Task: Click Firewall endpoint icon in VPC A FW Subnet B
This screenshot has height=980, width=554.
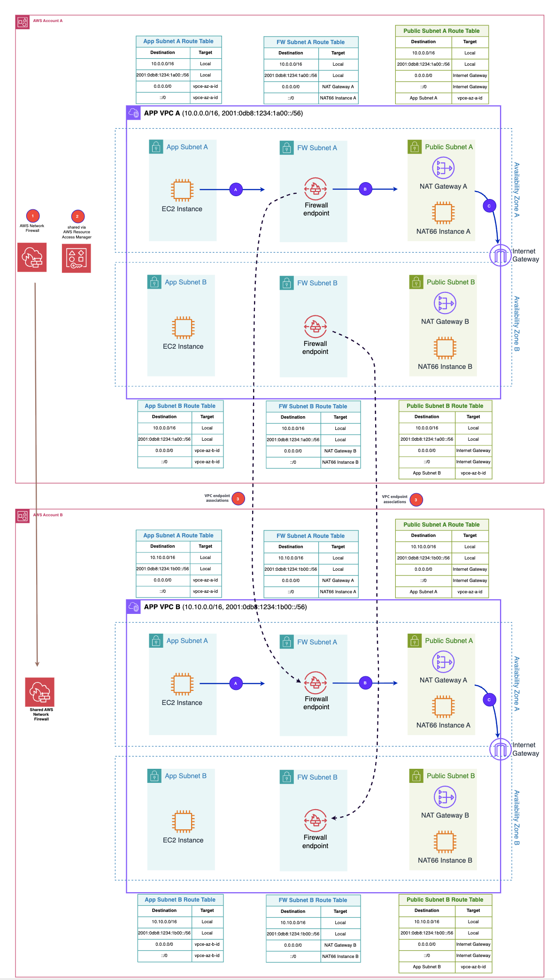Action: (x=315, y=327)
